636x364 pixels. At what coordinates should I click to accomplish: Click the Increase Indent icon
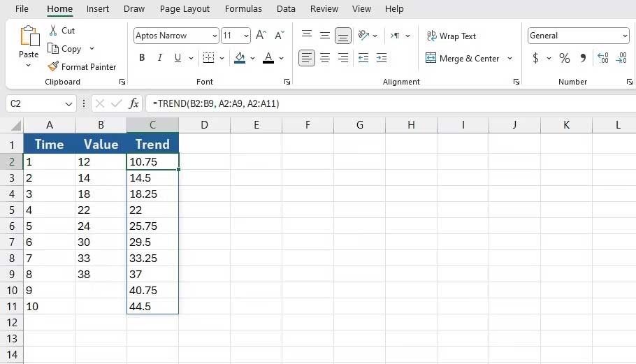click(381, 58)
